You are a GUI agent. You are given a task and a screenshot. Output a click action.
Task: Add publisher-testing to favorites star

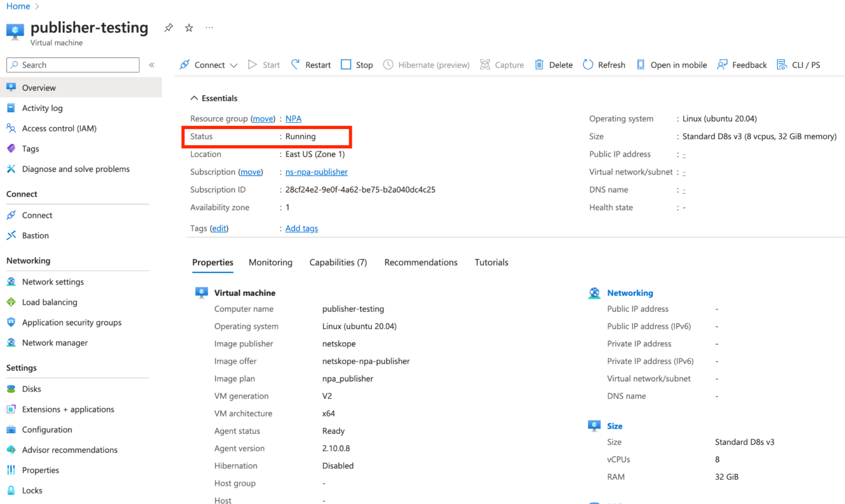point(189,27)
